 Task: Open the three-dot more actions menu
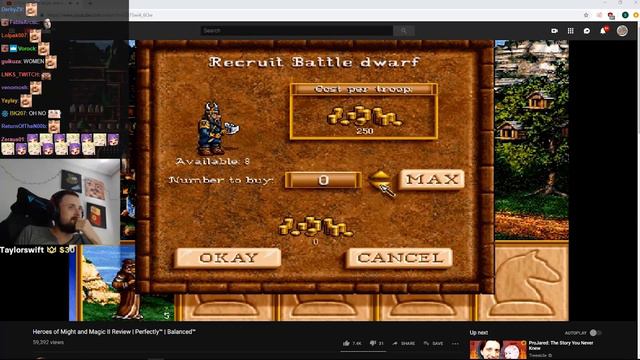(455, 343)
